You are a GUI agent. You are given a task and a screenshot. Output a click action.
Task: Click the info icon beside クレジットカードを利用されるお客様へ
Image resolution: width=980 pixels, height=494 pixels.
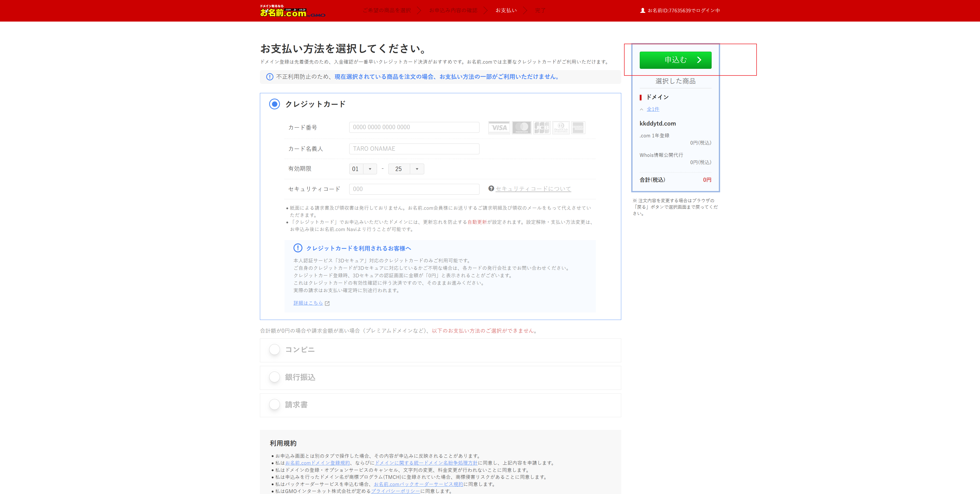coord(298,248)
